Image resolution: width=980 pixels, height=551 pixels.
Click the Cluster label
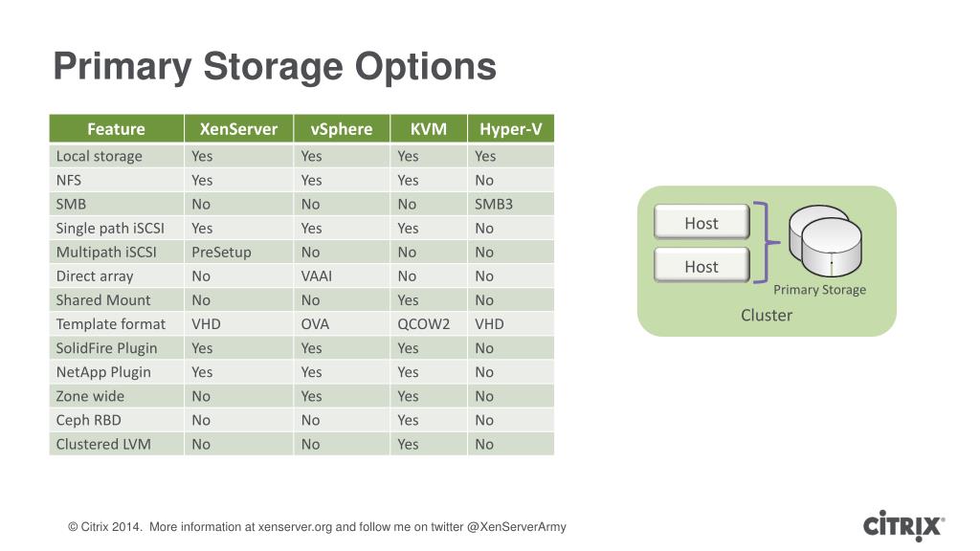(x=767, y=315)
